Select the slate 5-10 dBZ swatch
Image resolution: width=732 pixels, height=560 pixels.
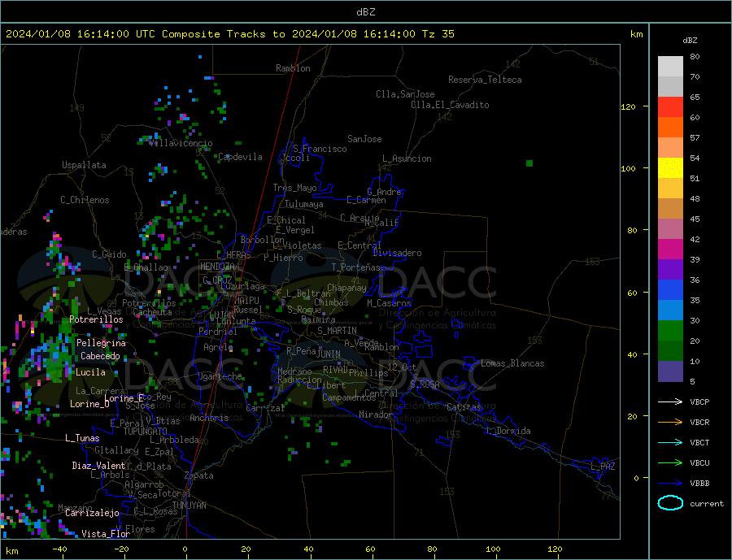click(670, 371)
